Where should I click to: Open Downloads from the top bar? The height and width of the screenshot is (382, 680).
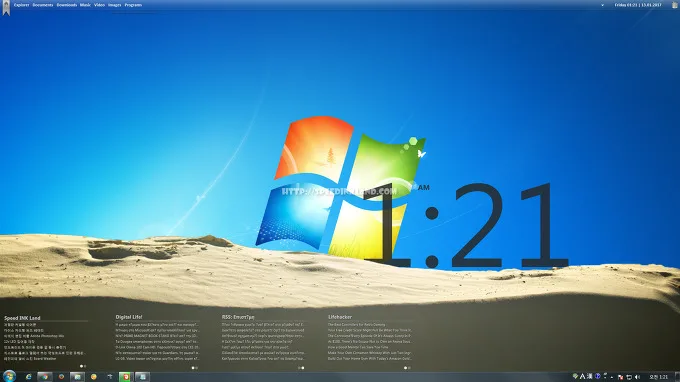coord(66,5)
